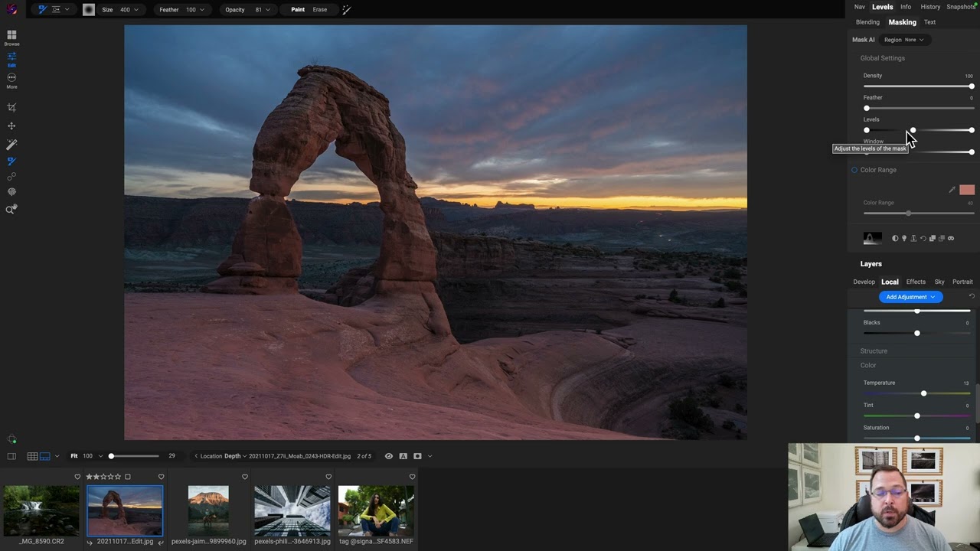Image resolution: width=980 pixels, height=551 pixels.
Task: Switch to the Snapshots tab
Action: (x=962, y=7)
